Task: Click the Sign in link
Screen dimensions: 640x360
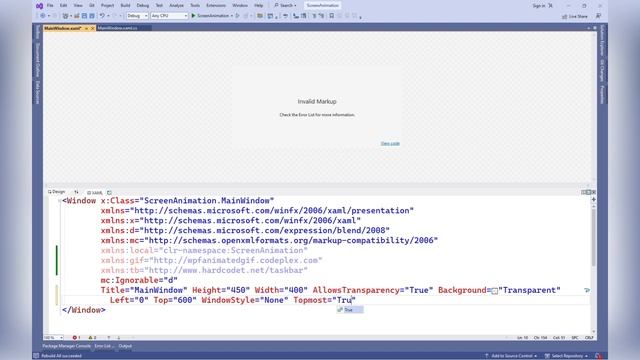Action: tap(539, 6)
